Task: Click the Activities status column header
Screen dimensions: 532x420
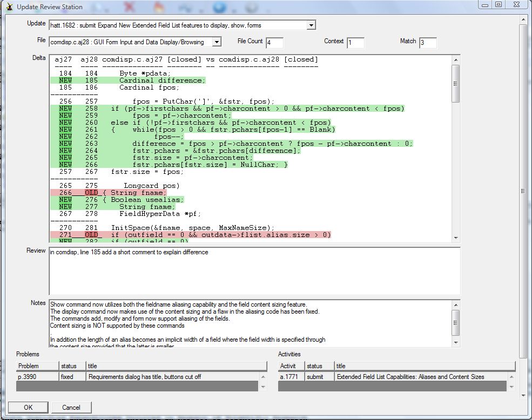Action: [319, 366]
